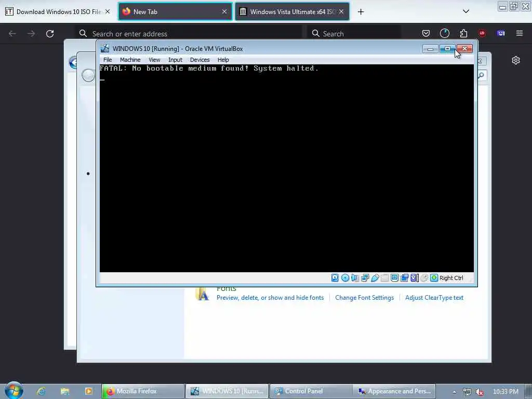Click the network adapters status icon

(x=365, y=278)
